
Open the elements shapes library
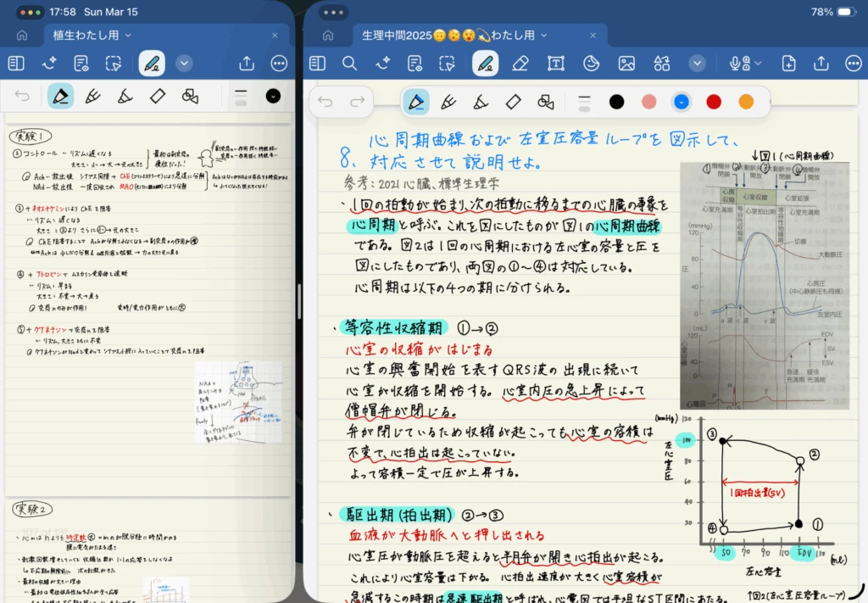coord(661,64)
